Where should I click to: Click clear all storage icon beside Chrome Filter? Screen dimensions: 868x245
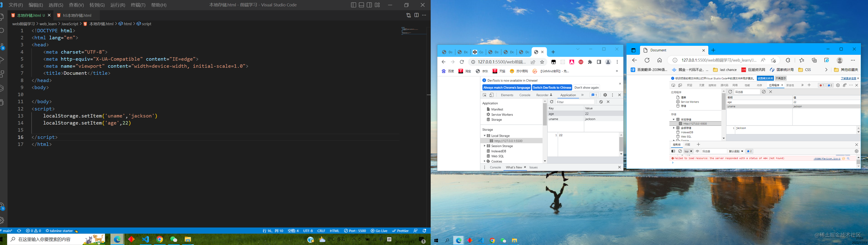click(x=601, y=102)
